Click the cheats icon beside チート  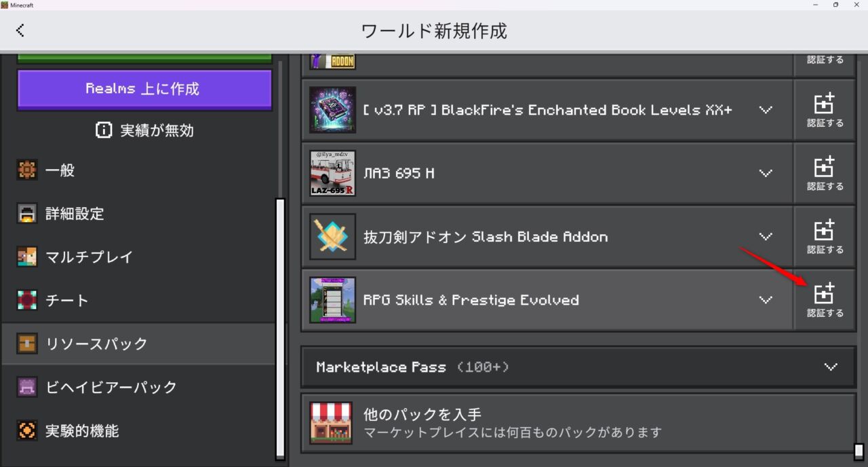(27, 301)
